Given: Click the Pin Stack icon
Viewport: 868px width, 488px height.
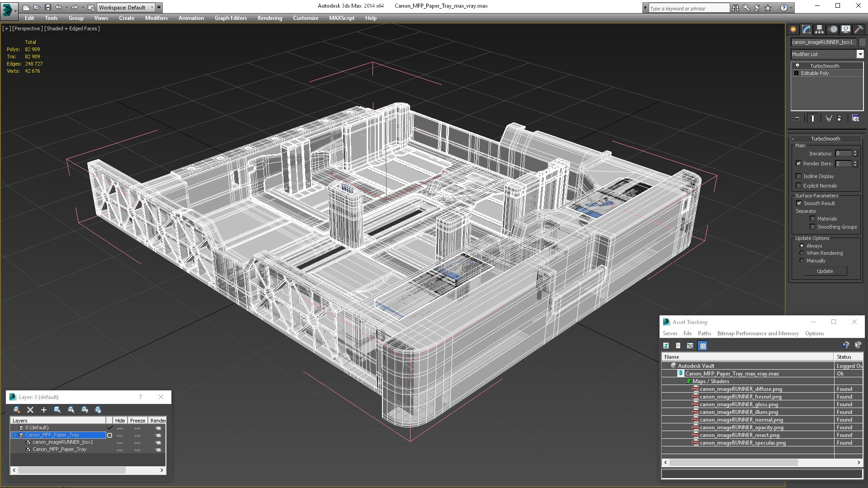Looking at the screenshot, I should pos(797,118).
